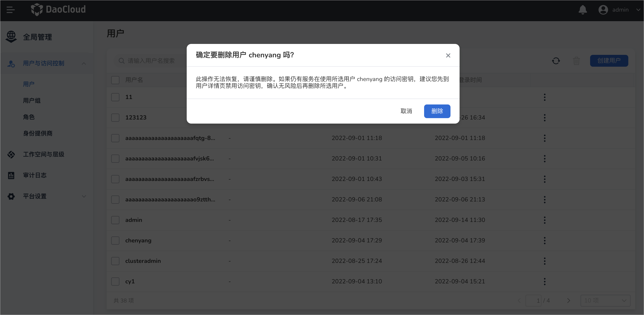This screenshot has width=644, height=315.
Task: Select the 身份提供商 menu item
Action: click(x=38, y=133)
